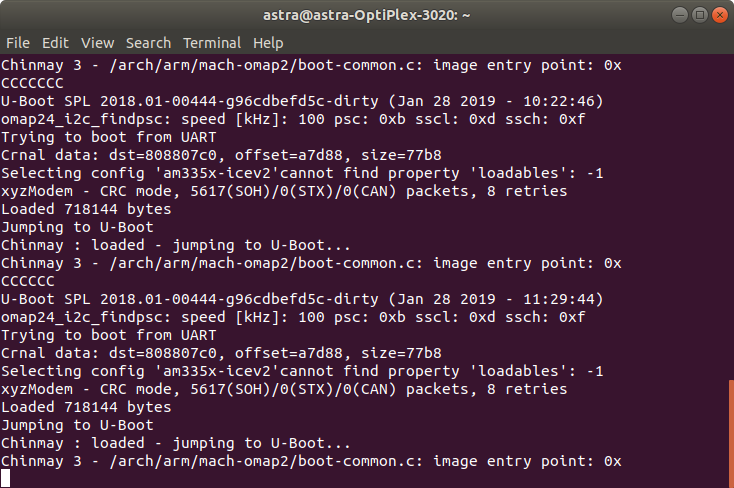Open the Terminal menu
The width and height of the screenshot is (734, 488).
tap(212, 43)
